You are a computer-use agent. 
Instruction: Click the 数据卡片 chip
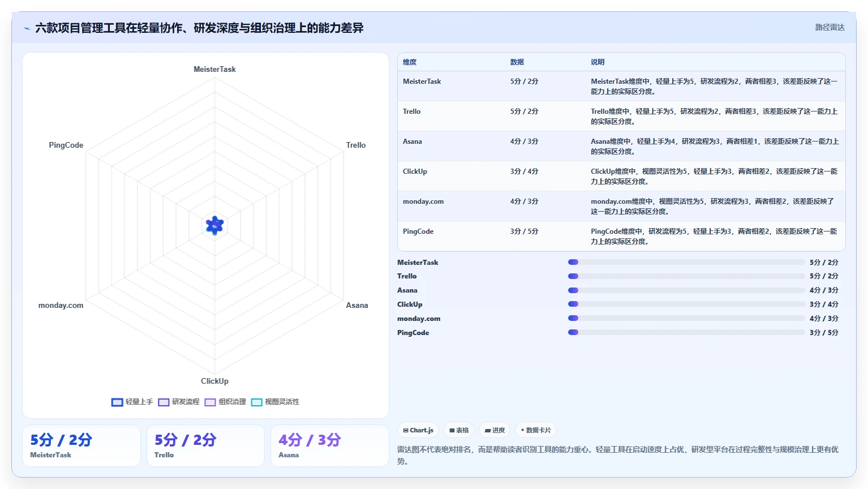point(536,430)
